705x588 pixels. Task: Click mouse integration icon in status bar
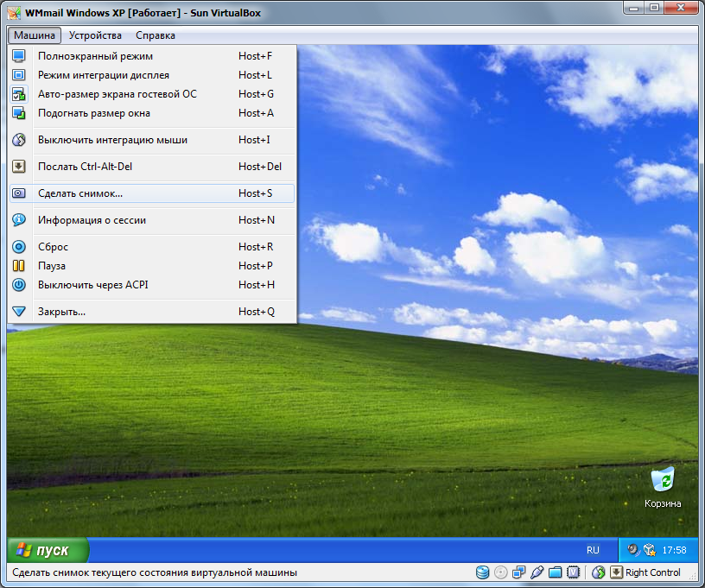599,572
